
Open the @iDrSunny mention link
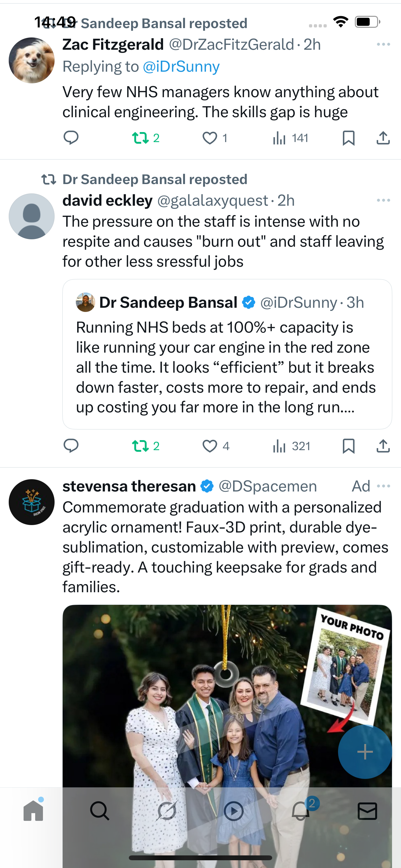pos(181,67)
